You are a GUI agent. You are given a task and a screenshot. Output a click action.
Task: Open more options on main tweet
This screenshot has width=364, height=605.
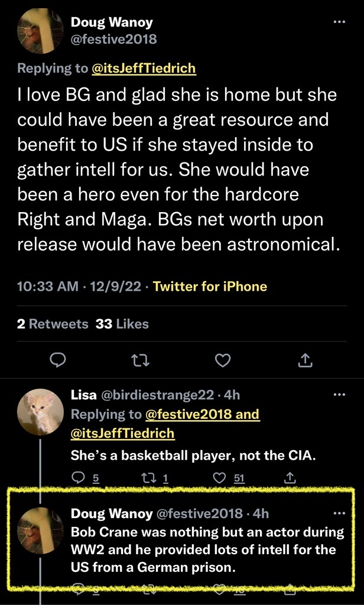point(339,22)
